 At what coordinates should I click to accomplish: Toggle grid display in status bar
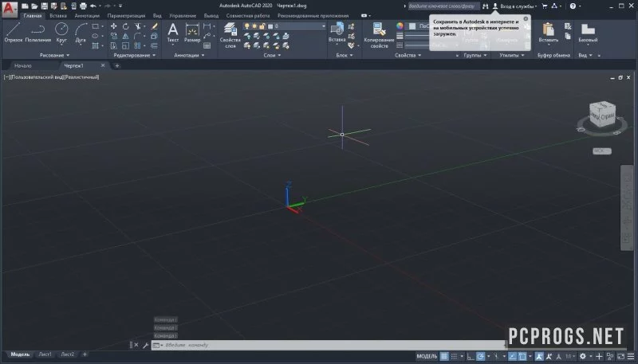click(x=444, y=356)
